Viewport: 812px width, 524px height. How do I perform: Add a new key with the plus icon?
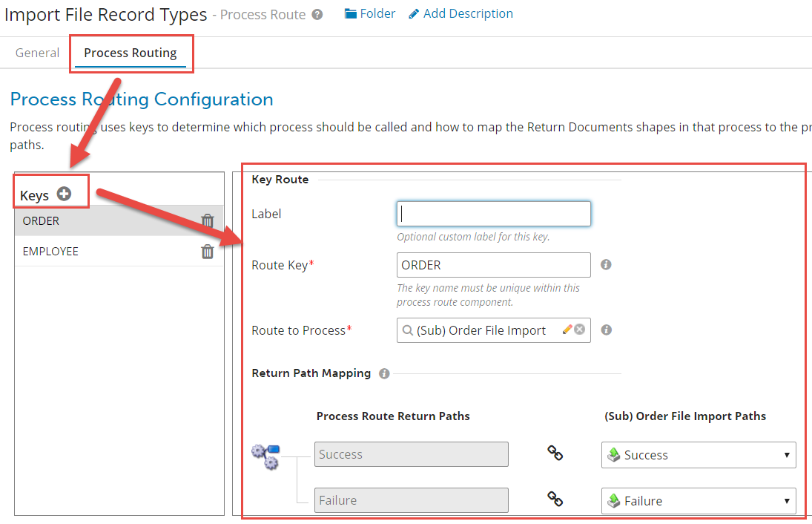point(64,193)
